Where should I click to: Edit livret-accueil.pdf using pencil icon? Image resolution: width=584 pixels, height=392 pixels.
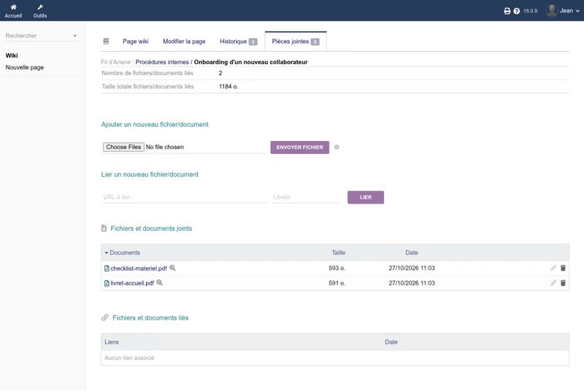[553, 283]
